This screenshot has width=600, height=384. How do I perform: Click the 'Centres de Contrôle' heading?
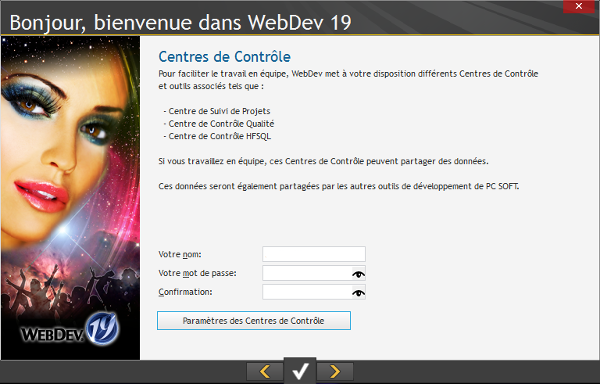[225, 57]
